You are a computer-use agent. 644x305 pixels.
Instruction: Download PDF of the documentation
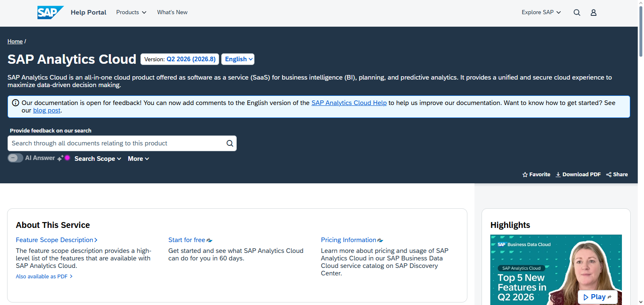[578, 175]
